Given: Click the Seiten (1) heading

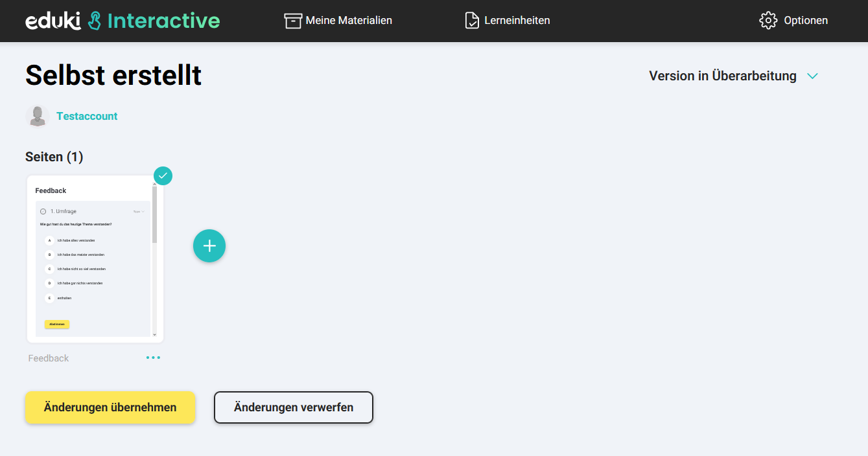Looking at the screenshot, I should point(54,157).
